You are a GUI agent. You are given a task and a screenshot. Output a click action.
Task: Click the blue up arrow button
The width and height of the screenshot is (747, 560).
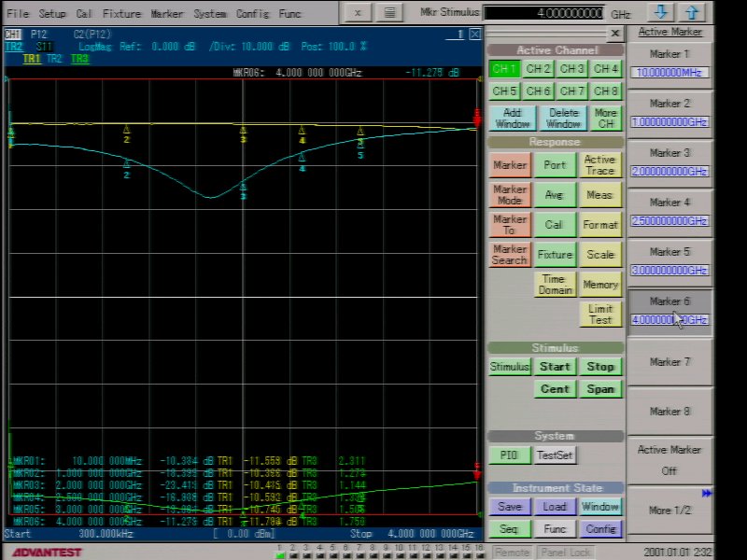(x=691, y=12)
